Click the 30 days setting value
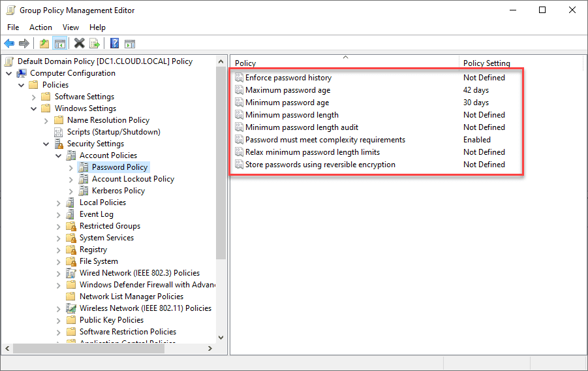This screenshot has width=588, height=371. [476, 103]
